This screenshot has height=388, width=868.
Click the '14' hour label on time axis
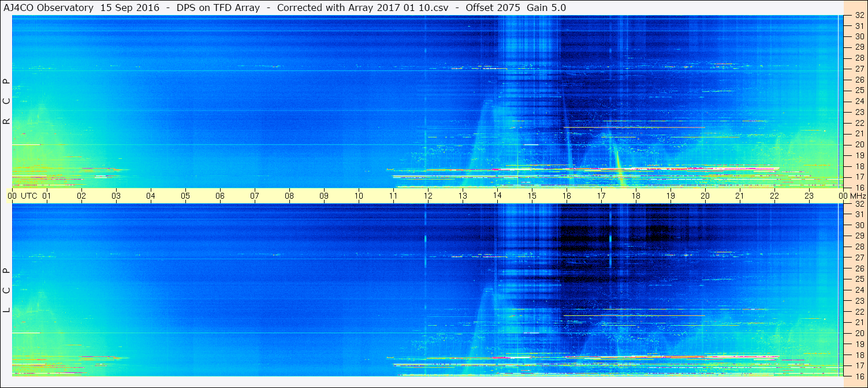[x=497, y=196]
